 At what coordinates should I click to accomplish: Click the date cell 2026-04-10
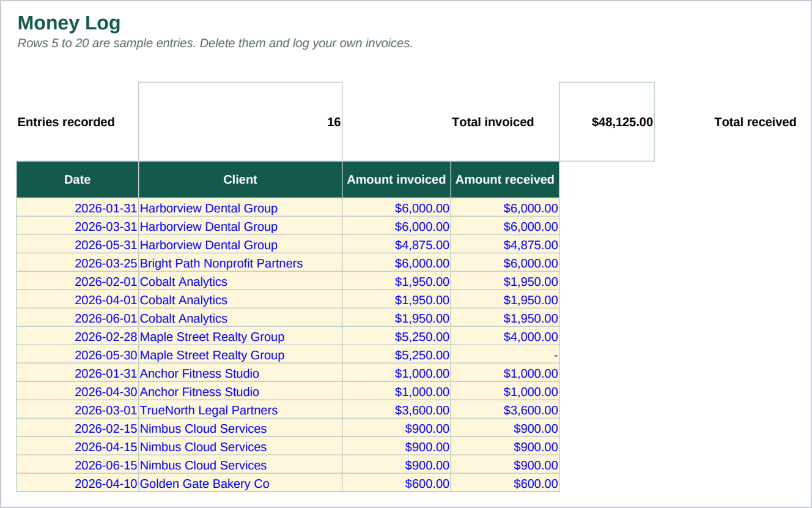tap(78, 484)
